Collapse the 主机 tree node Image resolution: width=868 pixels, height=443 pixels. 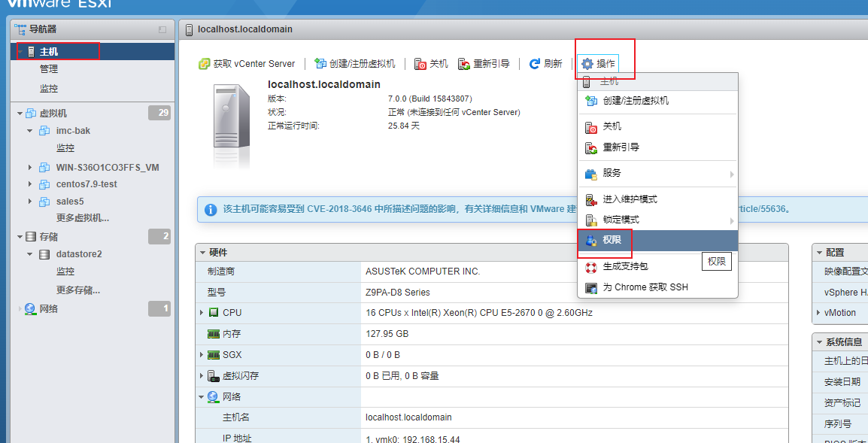[x=20, y=52]
